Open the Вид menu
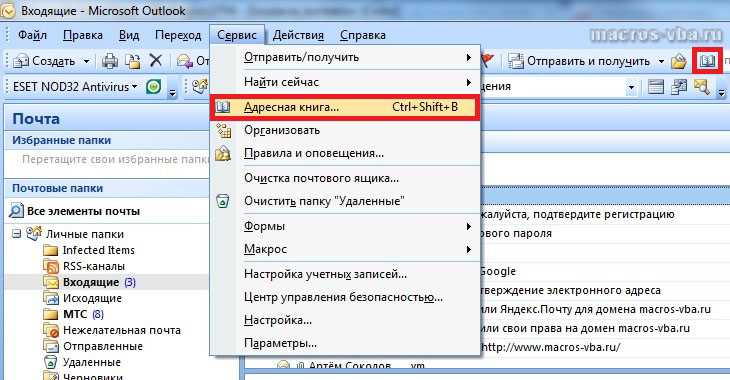 coord(128,35)
